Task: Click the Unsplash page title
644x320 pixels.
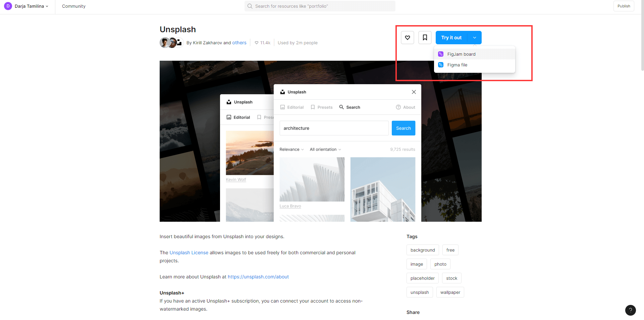Action: (x=178, y=30)
